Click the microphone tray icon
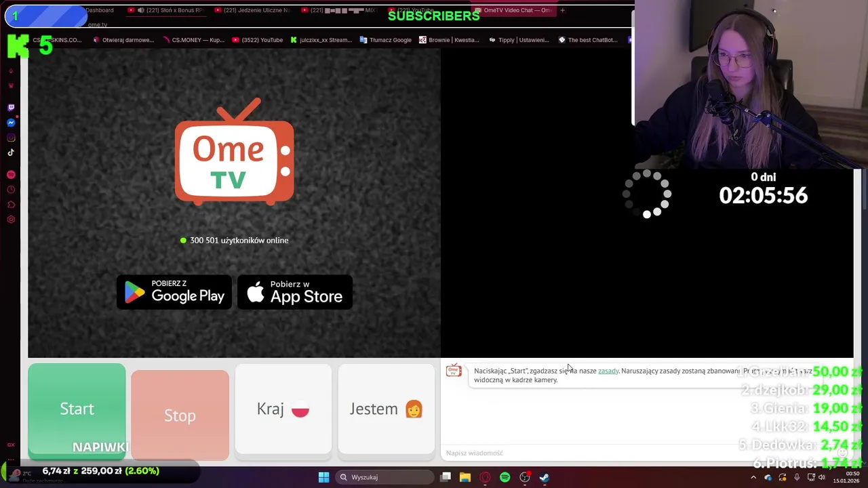This screenshot has height=488, width=868. (x=797, y=477)
